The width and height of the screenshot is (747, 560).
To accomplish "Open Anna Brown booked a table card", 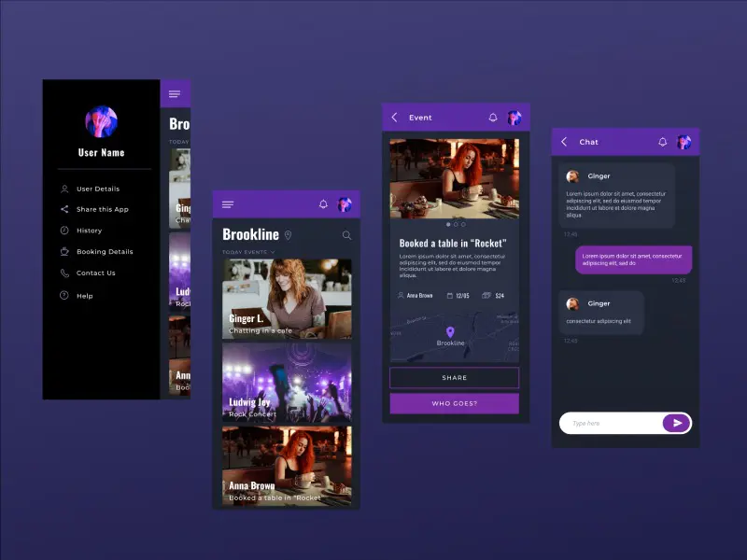I will 287,466.
